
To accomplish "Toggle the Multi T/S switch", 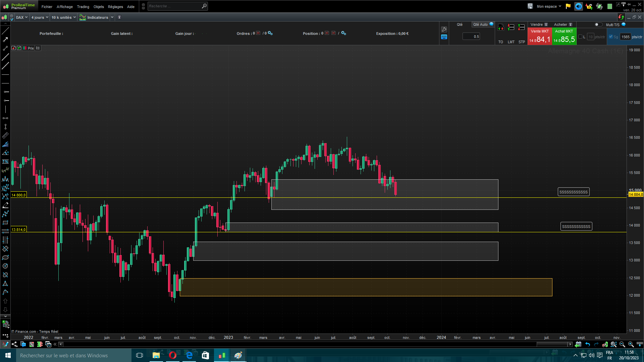I will pyautogui.click(x=598, y=24).
